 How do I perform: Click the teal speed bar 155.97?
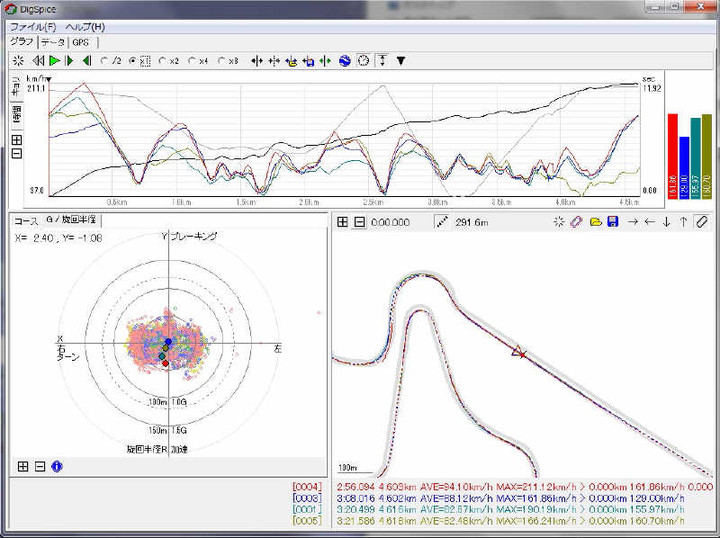[696, 158]
